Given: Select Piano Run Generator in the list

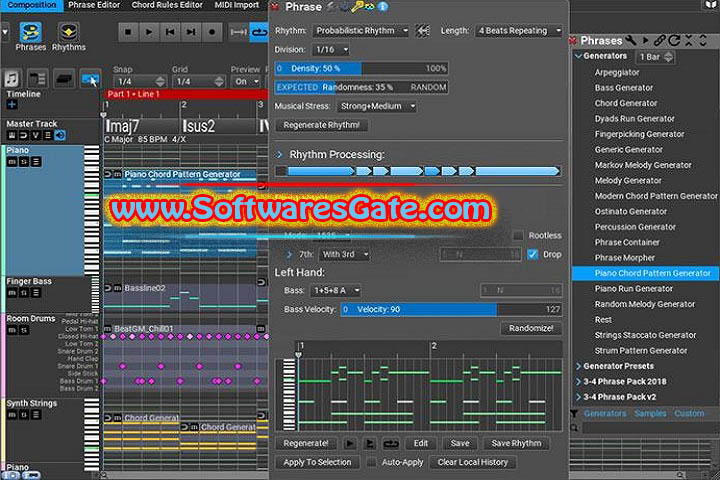Looking at the screenshot, I should (634, 289).
